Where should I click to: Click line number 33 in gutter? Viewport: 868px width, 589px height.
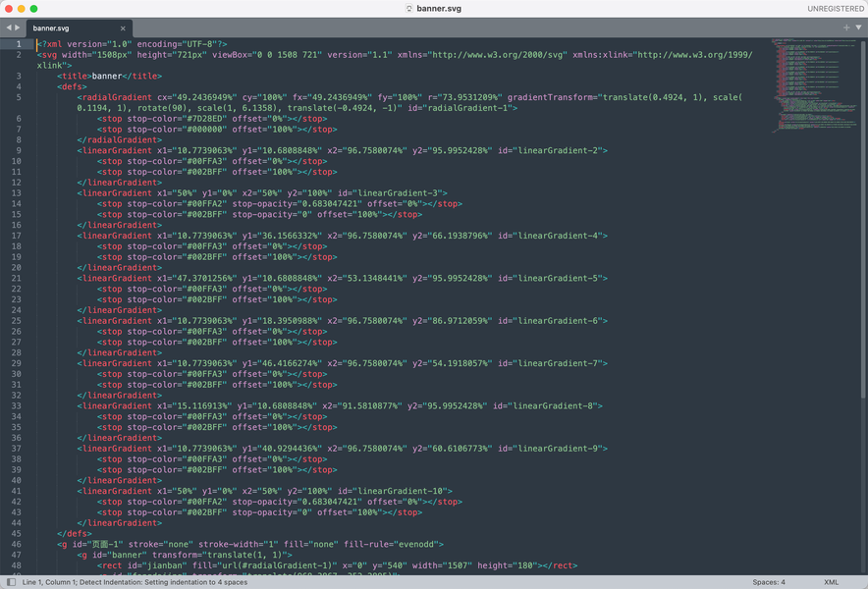click(x=16, y=405)
